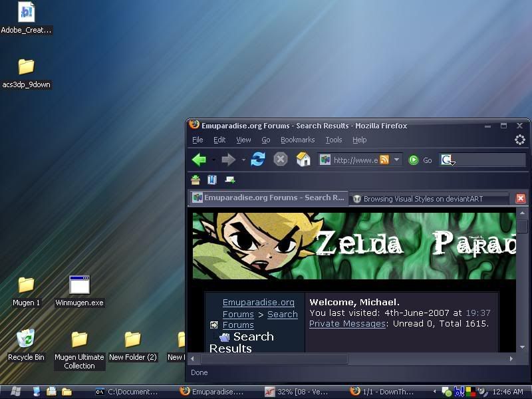Image resolution: width=532 pixels, height=399 pixels.
Task: Click the gray Forward arrow in Firefox
Action: pyautogui.click(x=228, y=160)
